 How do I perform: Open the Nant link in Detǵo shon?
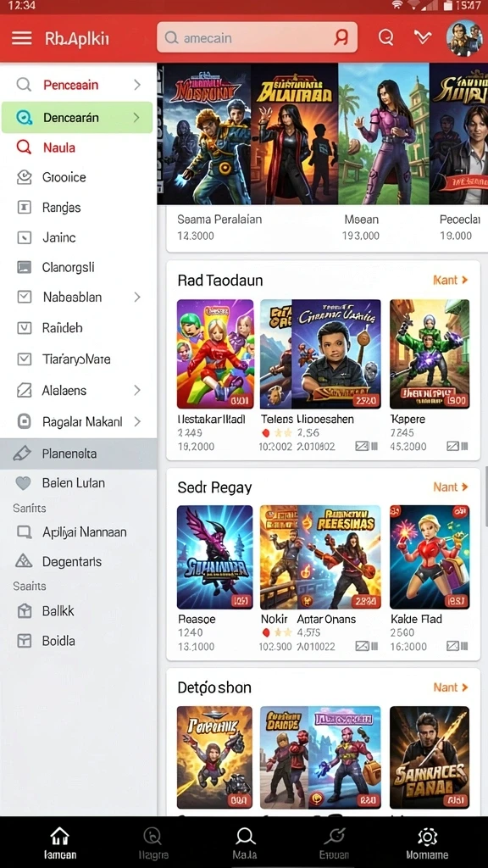point(451,687)
